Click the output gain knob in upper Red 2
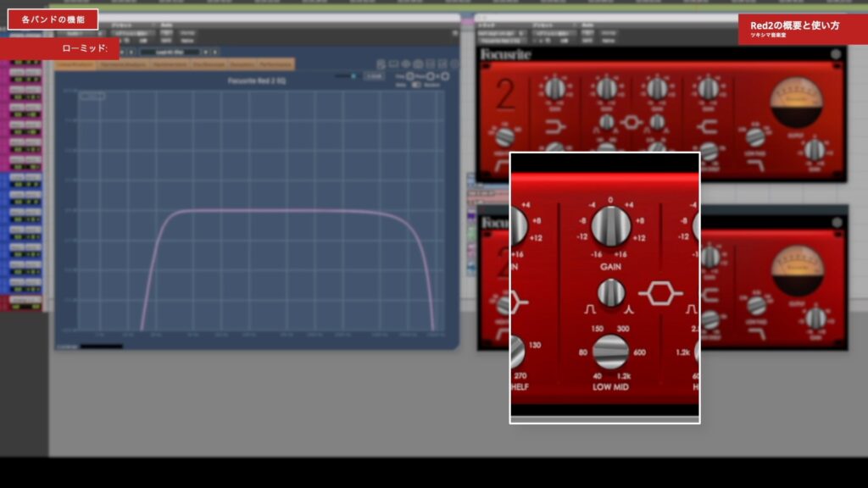The height and width of the screenshot is (488, 868). 815,149
